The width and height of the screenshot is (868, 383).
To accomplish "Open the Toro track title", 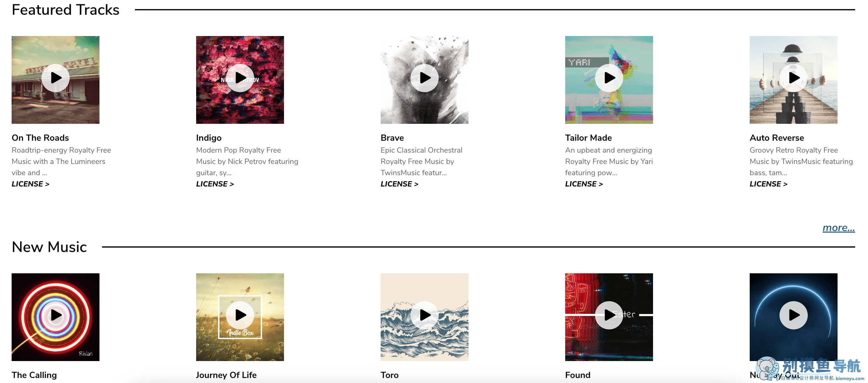I will pyautogui.click(x=389, y=375).
